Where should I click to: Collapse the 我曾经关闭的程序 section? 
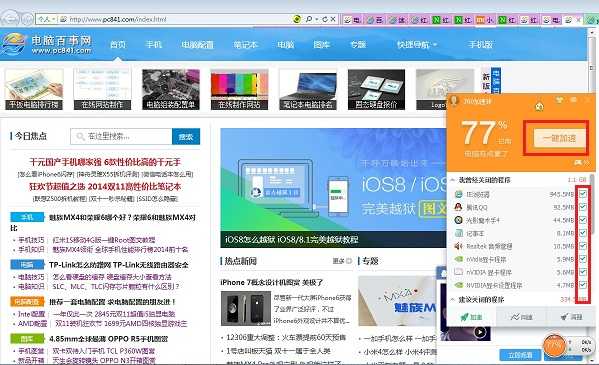[453, 180]
